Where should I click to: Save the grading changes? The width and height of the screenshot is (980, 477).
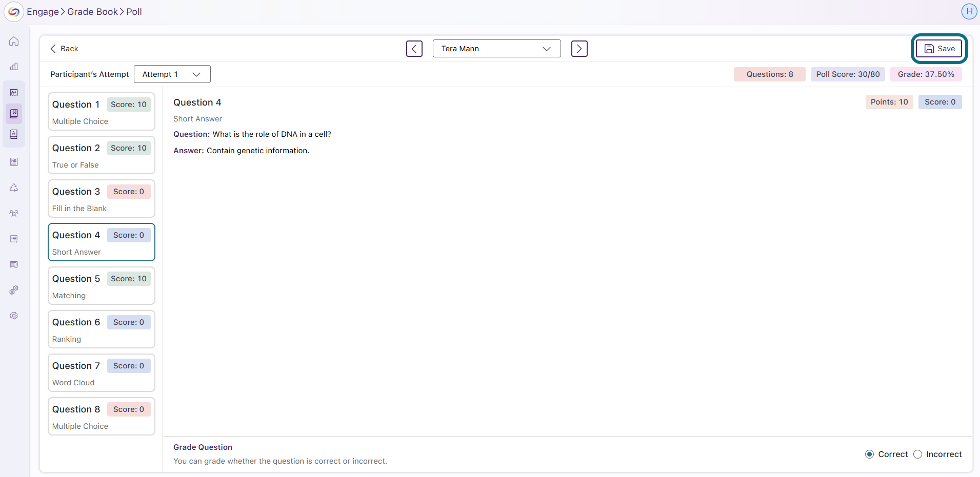pyautogui.click(x=939, y=49)
